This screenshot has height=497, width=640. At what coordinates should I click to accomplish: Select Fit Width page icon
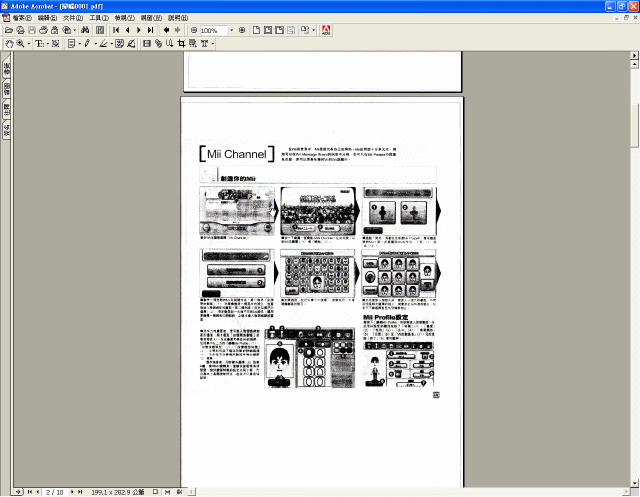pos(280,30)
